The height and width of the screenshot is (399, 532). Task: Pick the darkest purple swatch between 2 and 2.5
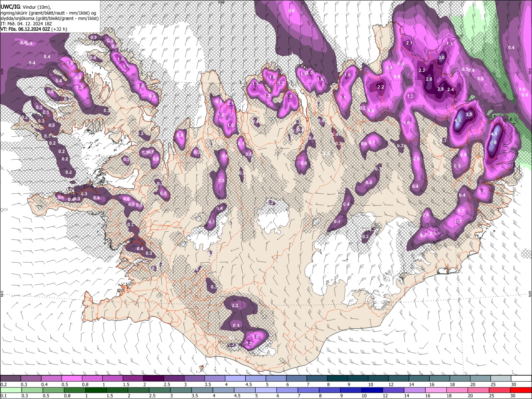click(x=153, y=379)
